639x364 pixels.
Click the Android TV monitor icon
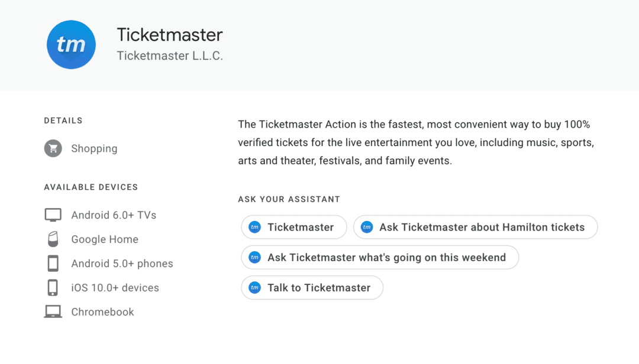pos(53,215)
